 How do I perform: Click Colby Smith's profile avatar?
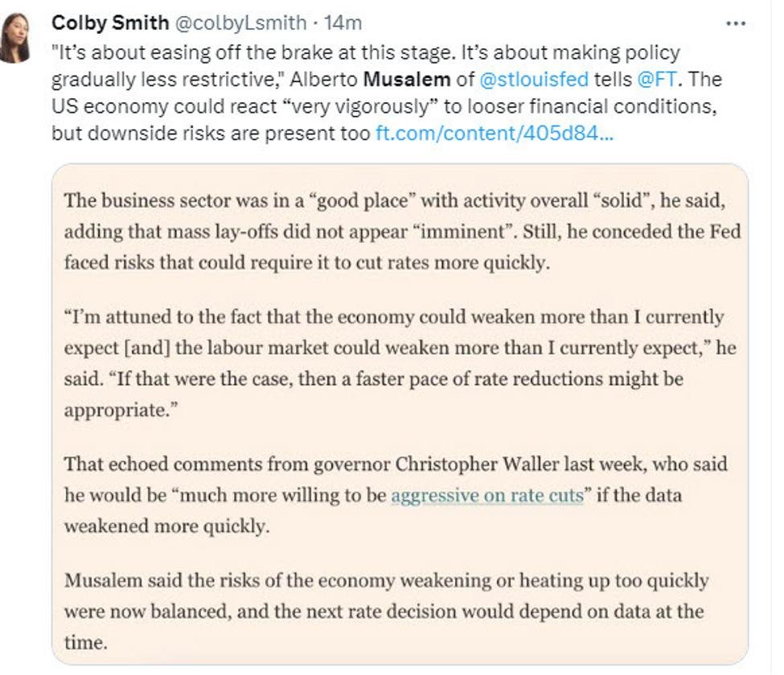pyautogui.click(x=15, y=38)
